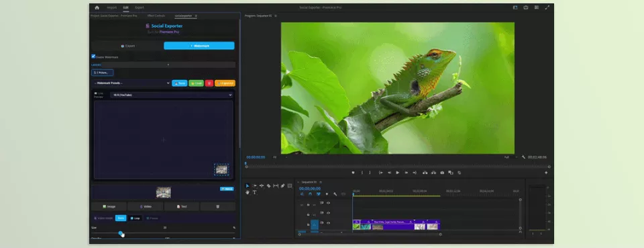Click the Extract button
The width and height of the screenshot is (644, 248).
coord(433,173)
